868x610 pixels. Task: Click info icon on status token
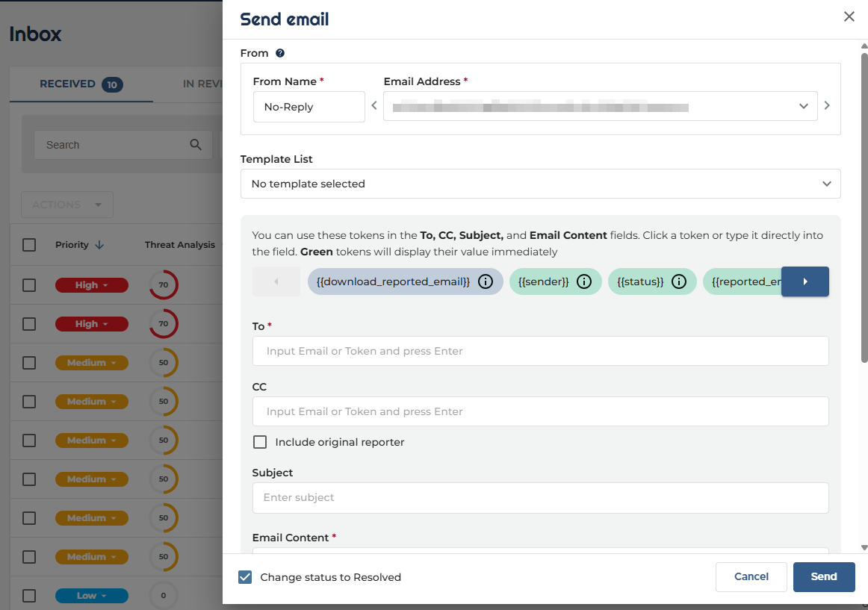click(x=679, y=281)
